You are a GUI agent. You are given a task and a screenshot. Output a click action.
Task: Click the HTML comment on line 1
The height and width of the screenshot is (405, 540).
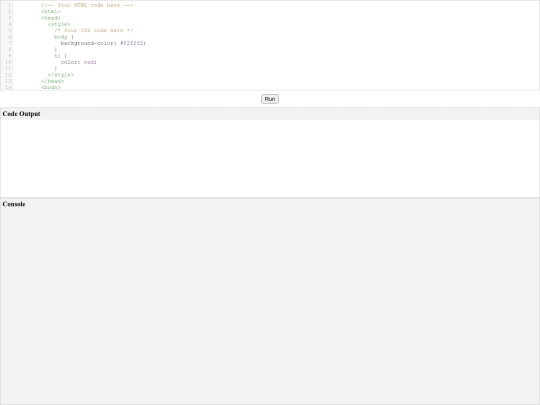coord(87,5)
